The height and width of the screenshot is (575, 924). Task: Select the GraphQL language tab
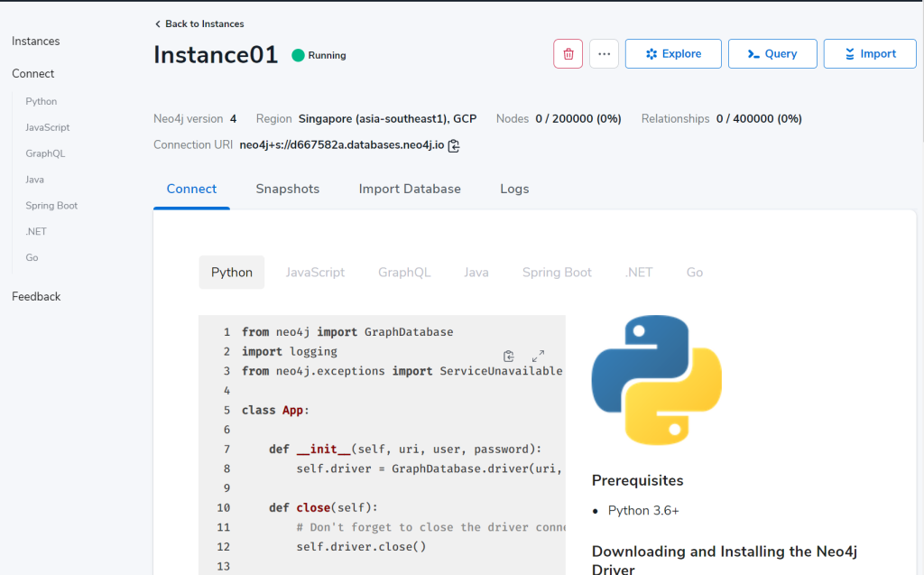404,273
